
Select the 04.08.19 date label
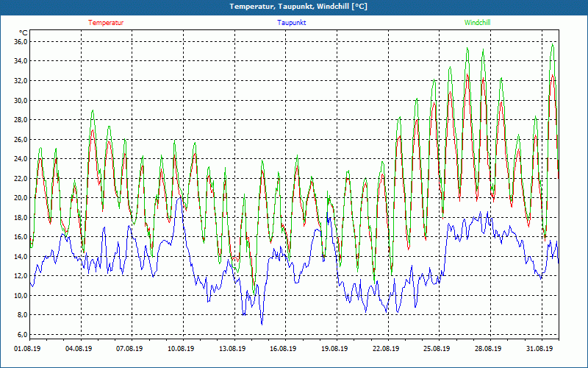tap(79, 349)
